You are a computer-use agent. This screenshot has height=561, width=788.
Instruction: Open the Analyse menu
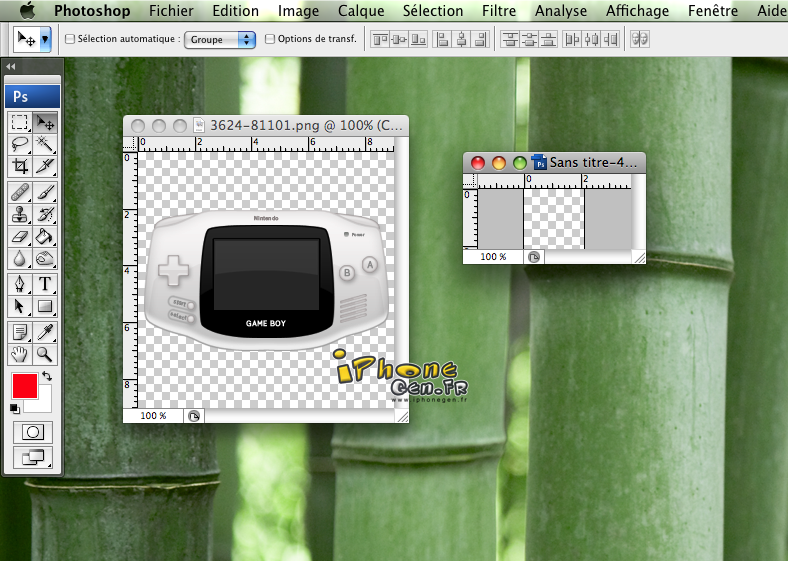click(x=560, y=11)
